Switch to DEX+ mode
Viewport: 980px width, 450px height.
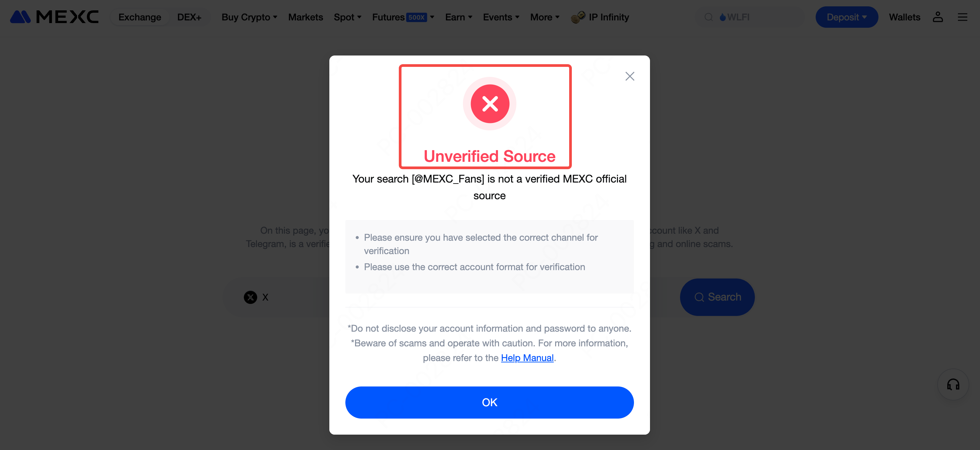[x=189, y=17]
